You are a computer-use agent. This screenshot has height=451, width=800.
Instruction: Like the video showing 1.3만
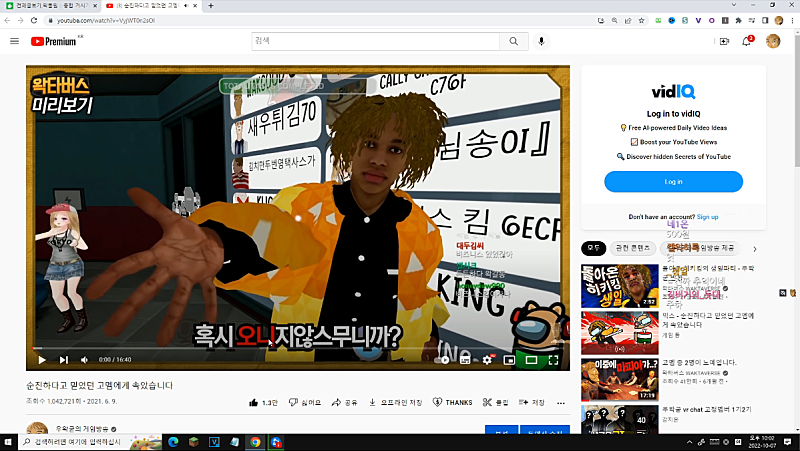pos(263,403)
